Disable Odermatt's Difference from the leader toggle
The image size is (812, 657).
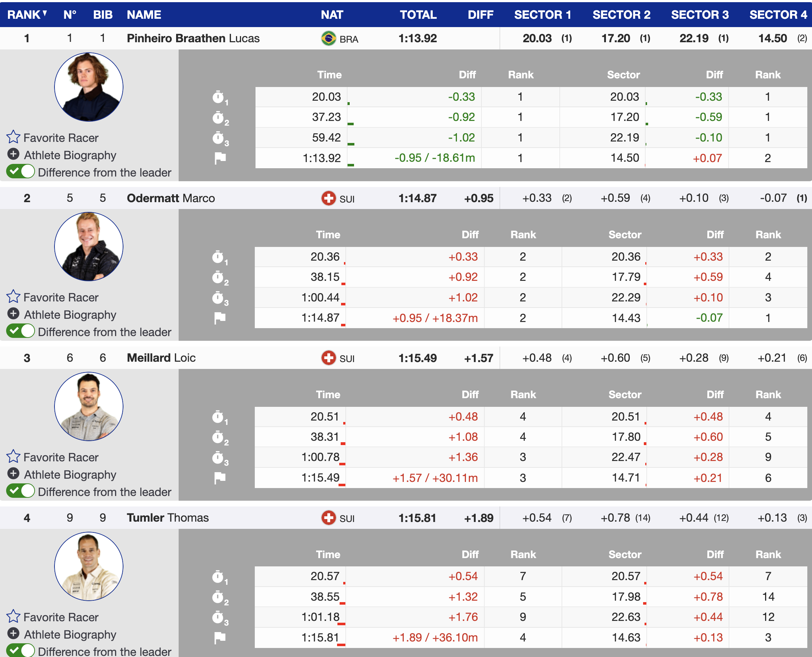pos(21,331)
